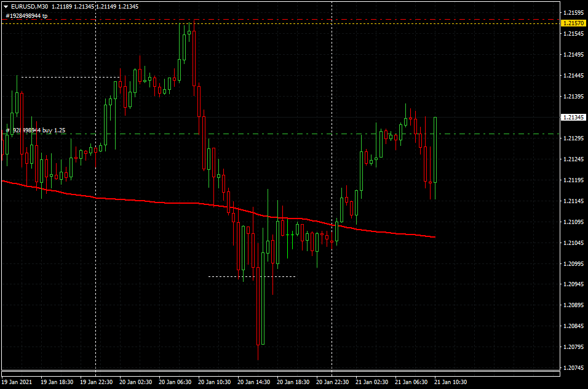The image size is (588, 389).
Task: Click the 1.21595 price scale label
Action: coord(574,13)
